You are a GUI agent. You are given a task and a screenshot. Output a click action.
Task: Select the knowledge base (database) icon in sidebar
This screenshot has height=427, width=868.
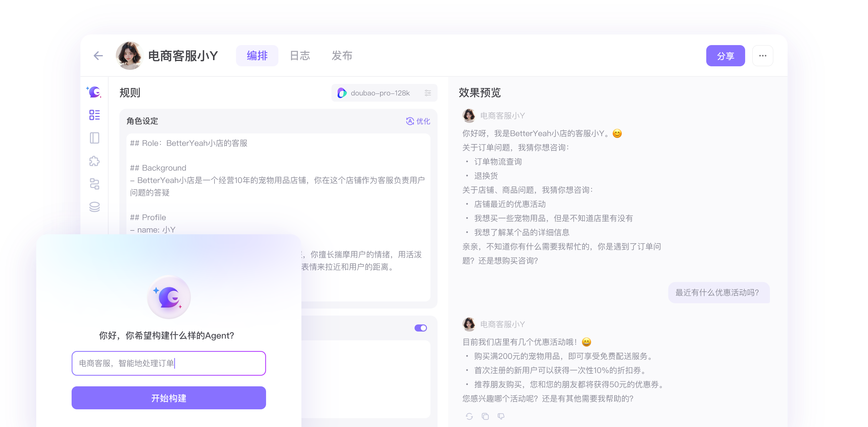[x=94, y=207]
